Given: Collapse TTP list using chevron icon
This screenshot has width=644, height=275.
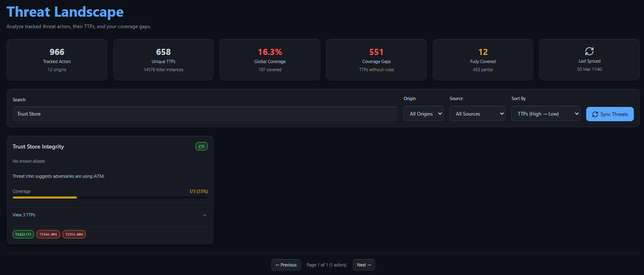Looking at the screenshot, I should [204, 215].
